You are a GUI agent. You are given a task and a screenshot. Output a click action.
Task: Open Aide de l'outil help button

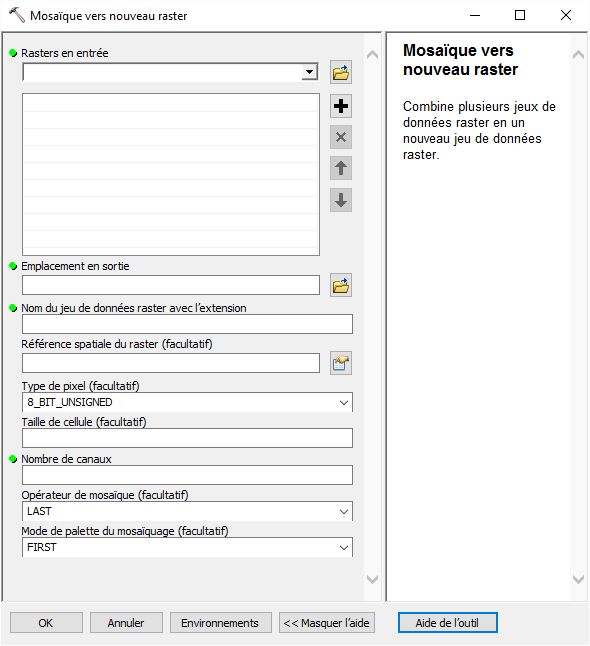point(447,623)
